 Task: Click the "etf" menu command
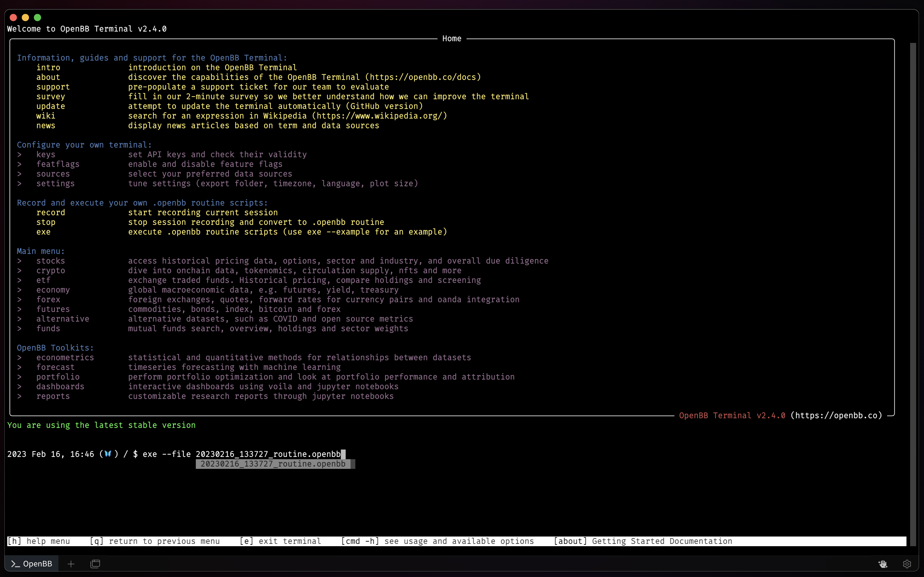(x=43, y=280)
